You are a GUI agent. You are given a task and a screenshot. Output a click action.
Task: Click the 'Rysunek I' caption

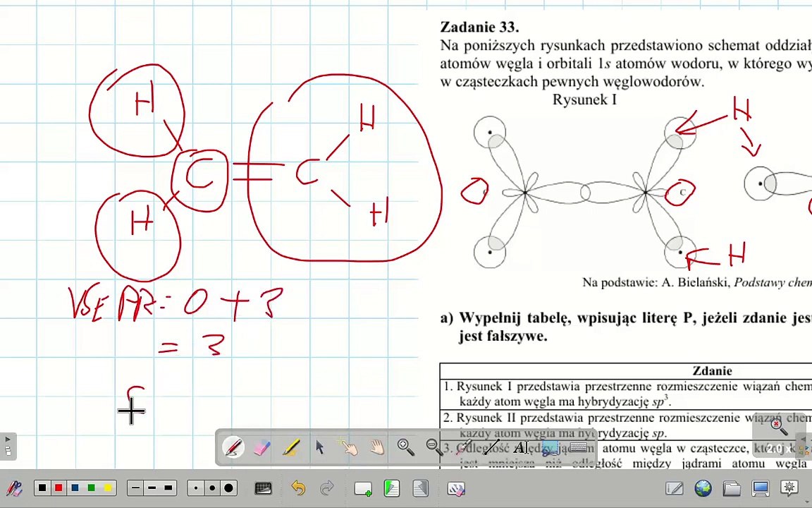[x=584, y=99]
